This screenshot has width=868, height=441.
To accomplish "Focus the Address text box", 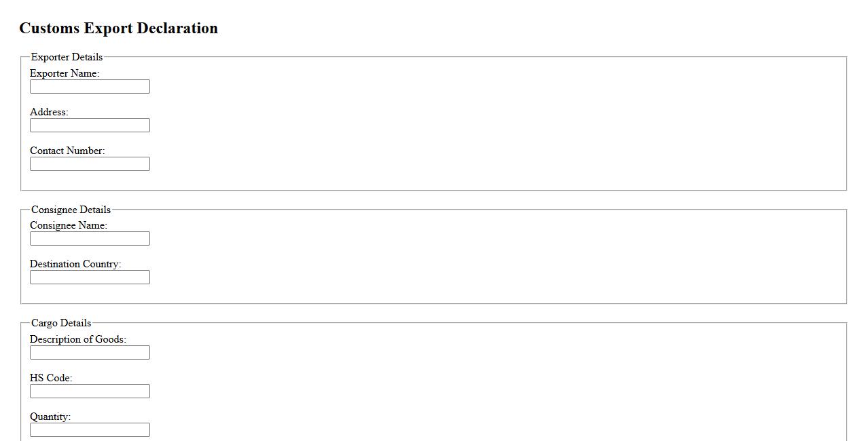I will pyautogui.click(x=90, y=126).
